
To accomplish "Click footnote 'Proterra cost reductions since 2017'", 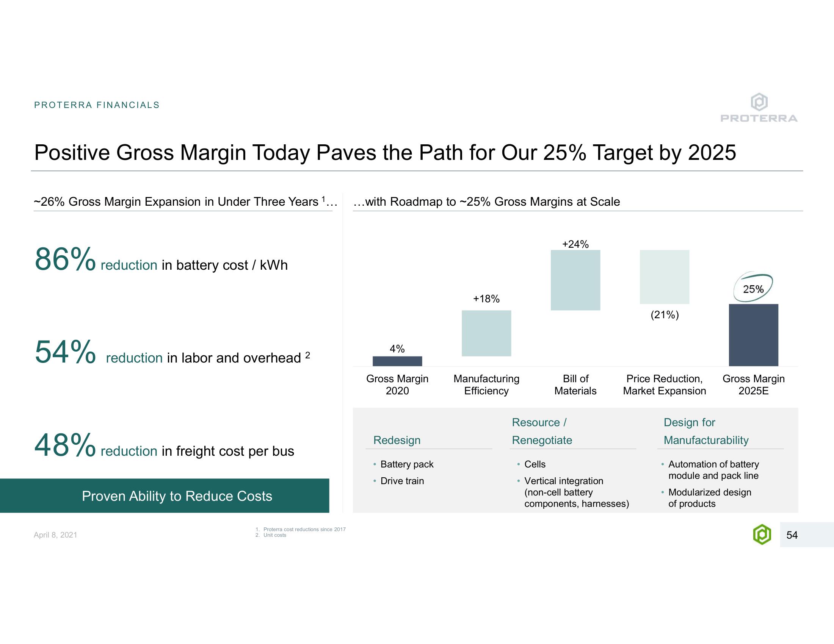I will 304,529.
